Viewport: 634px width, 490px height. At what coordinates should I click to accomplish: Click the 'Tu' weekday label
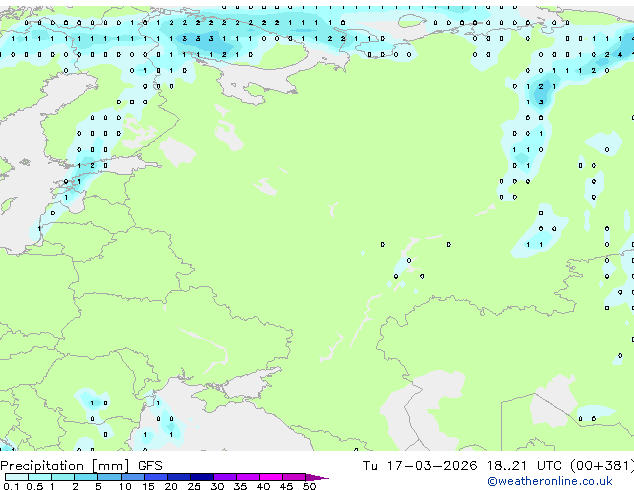(370, 466)
